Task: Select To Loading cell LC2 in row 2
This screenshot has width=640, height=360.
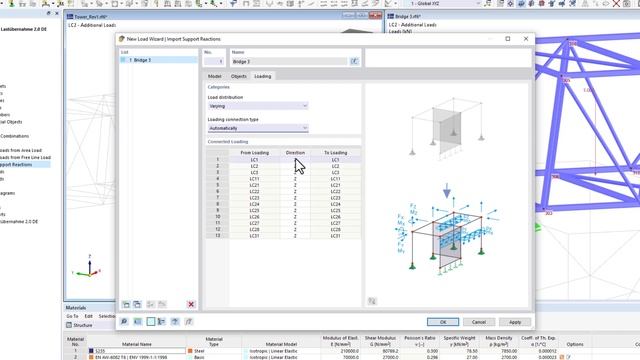Action: (x=336, y=166)
